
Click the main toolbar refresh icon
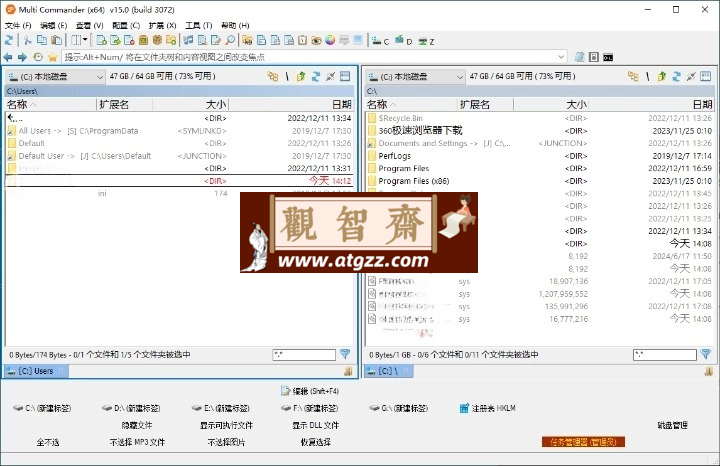coord(8,40)
